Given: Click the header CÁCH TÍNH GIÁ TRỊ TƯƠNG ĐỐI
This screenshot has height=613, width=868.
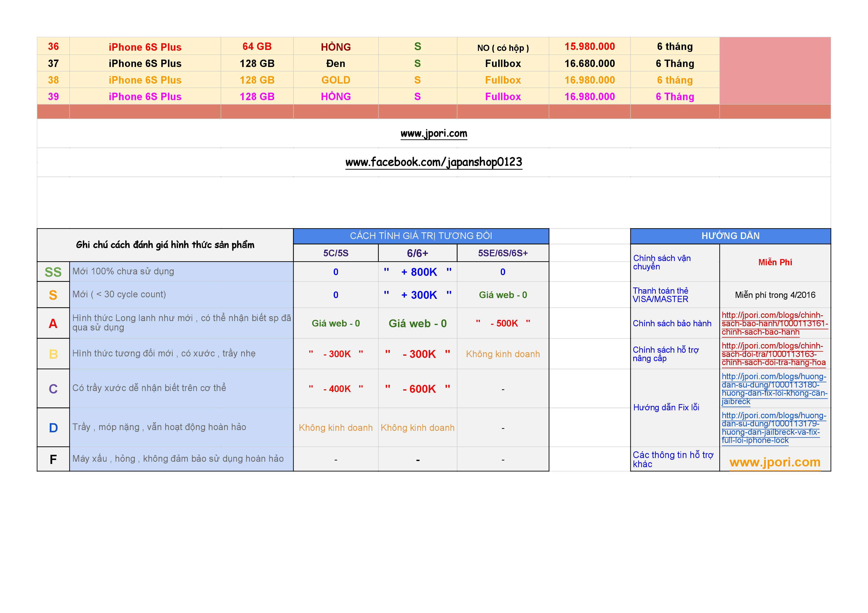Looking at the screenshot, I should click(x=421, y=236).
